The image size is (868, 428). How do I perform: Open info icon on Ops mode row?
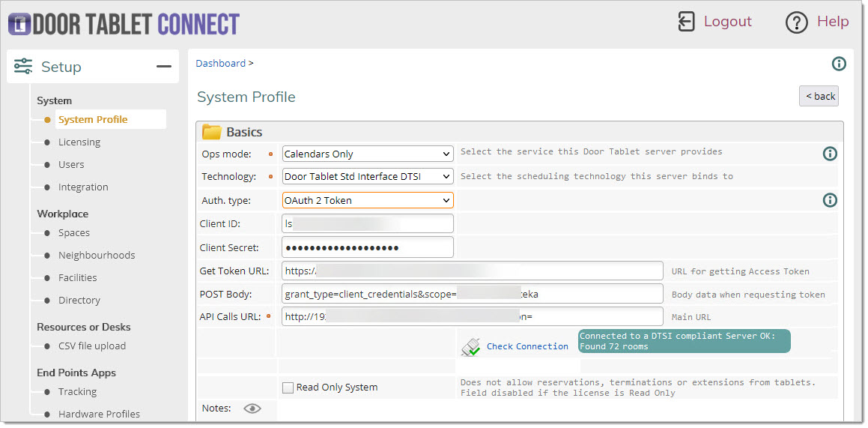coord(830,154)
